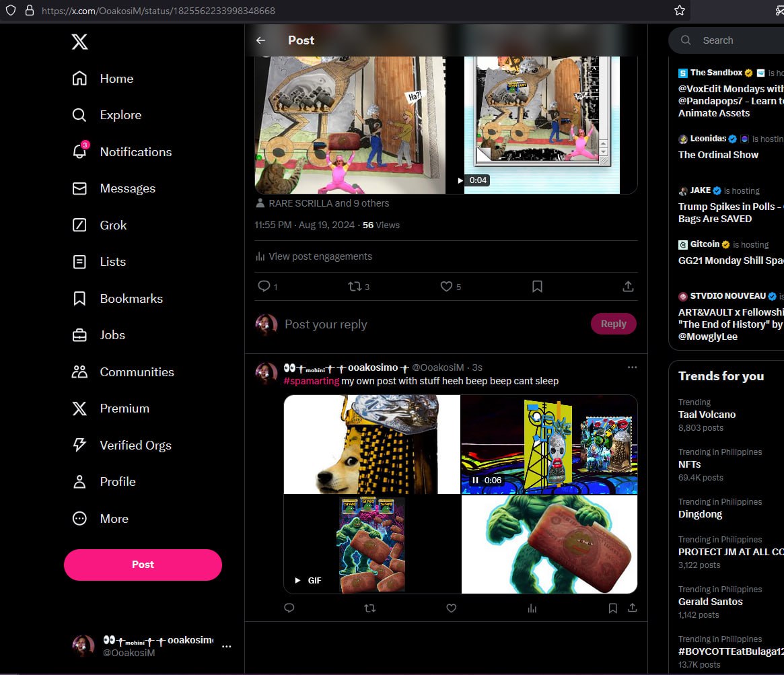Open Gitcoin GG21 Monday Shill space
784x675 pixels.
(731, 252)
